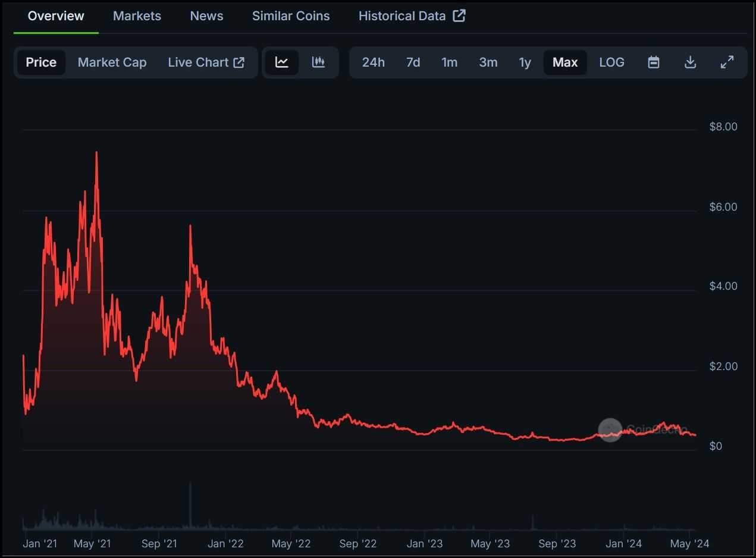The image size is (756, 558).
Task: Click the May '21 price peak on the chart
Action: tap(96, 153)
